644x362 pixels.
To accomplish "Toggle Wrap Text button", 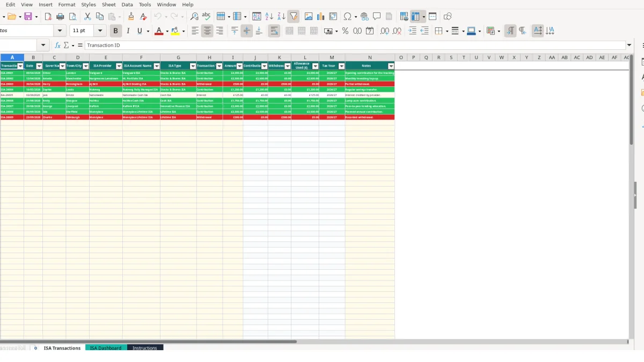I will click(274, 31).
